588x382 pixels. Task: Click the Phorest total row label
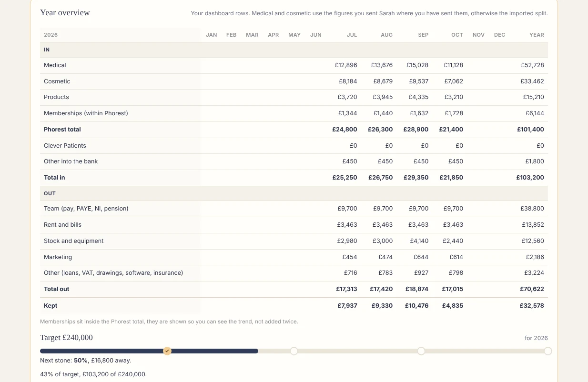point(62,130)
